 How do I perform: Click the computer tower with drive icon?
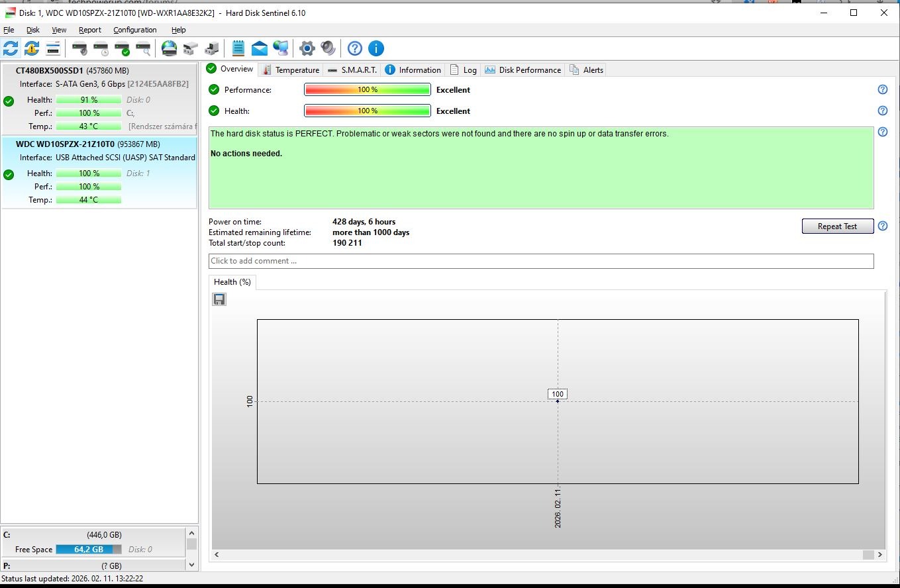click(212, 48)
